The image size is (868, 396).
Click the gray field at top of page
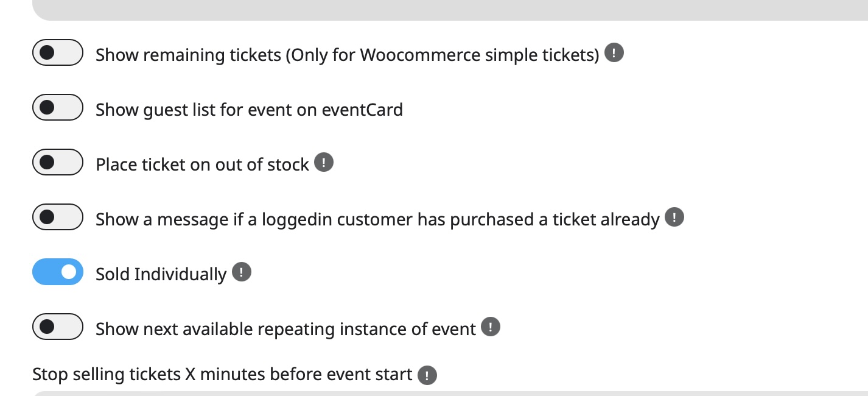coord(450,10)
